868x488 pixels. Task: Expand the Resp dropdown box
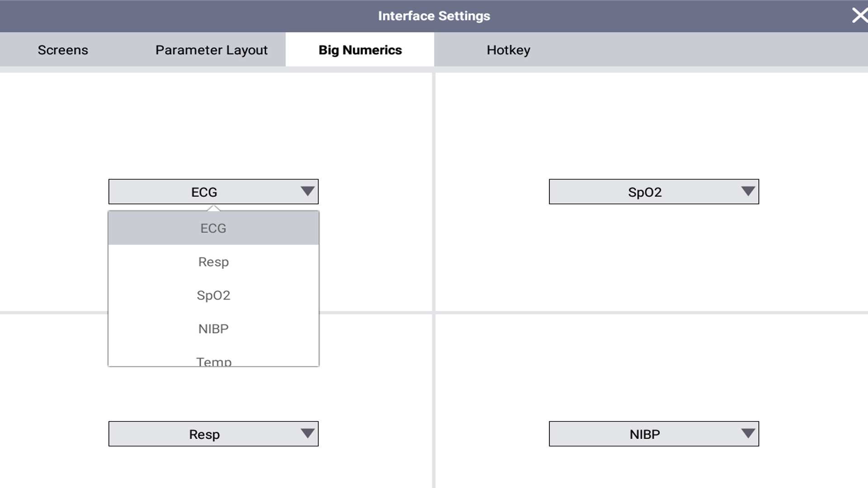pyautogui.click(x=204, y=434)
